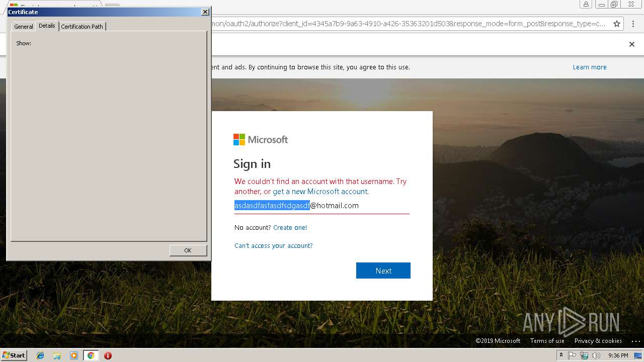644x362 pixels.
Task: Close the Certificate dialog window
Action: [x=205, y=12]
